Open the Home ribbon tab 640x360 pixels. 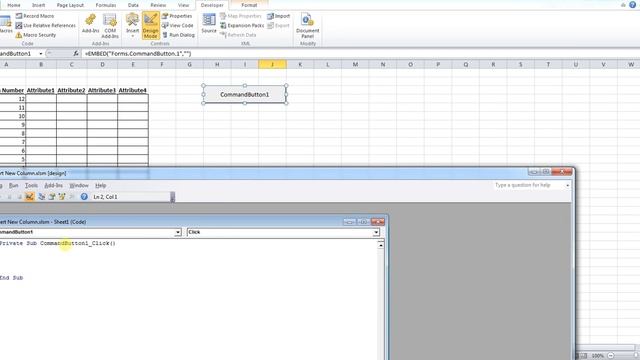click(13, 5)
